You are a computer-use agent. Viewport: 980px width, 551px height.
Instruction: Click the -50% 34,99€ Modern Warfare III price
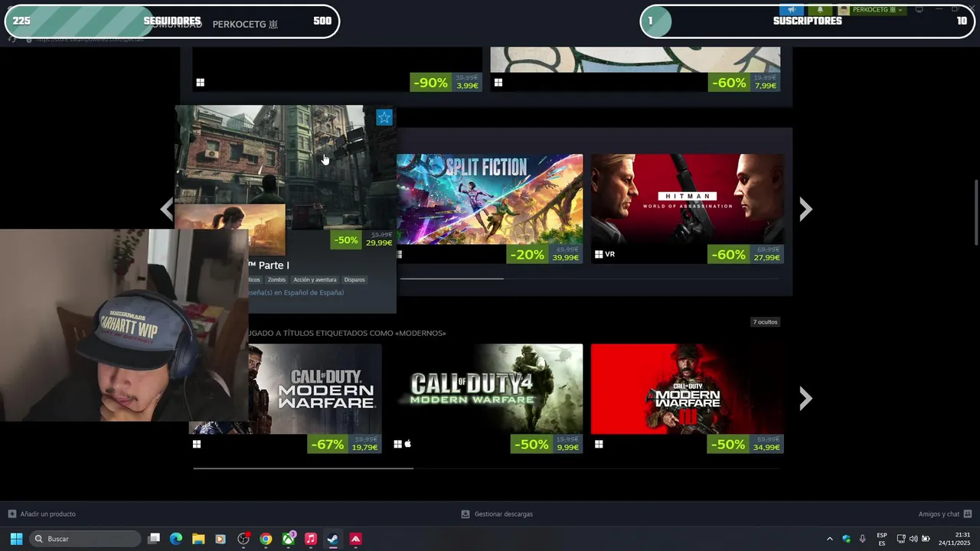[745, 444]
